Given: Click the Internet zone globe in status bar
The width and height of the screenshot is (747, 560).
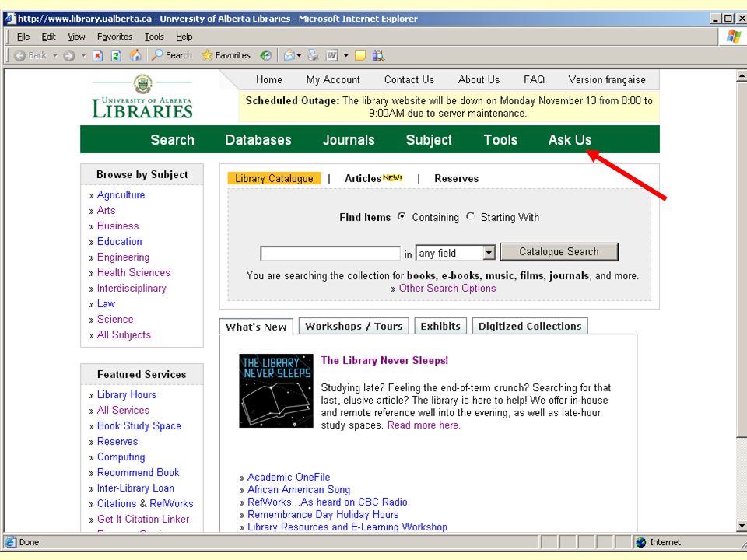Looking at the screenshot, I should pyautogui.click(x=641, y=542).
